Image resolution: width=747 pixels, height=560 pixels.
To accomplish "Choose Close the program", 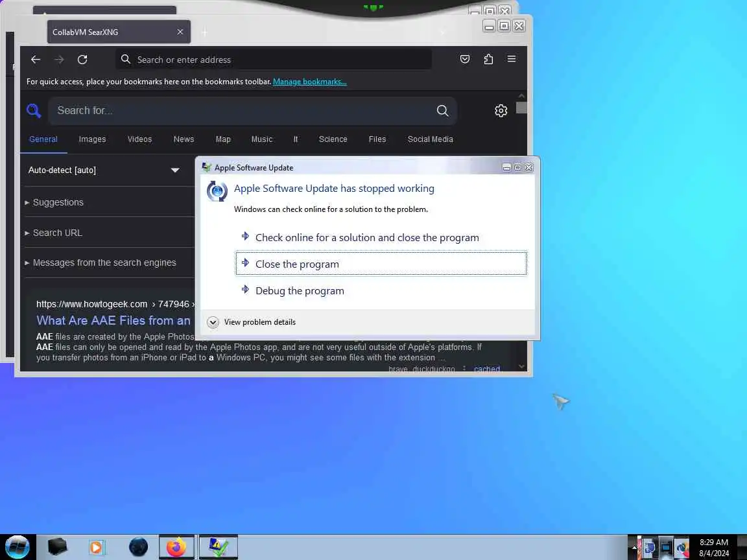I will [381, 264].
